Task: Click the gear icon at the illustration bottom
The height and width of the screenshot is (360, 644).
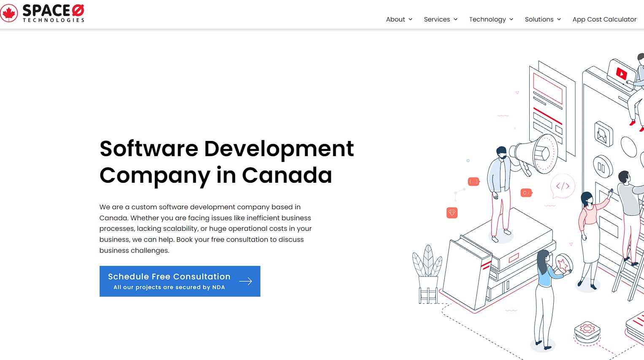Action: click(587, 328)
